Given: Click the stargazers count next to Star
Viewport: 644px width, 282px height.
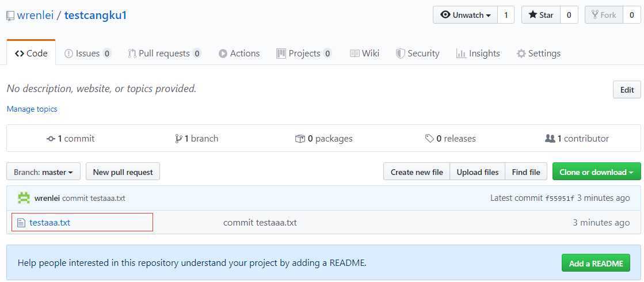Looking at the screenshot, I should pyautogui.click(x=569, y=15).
